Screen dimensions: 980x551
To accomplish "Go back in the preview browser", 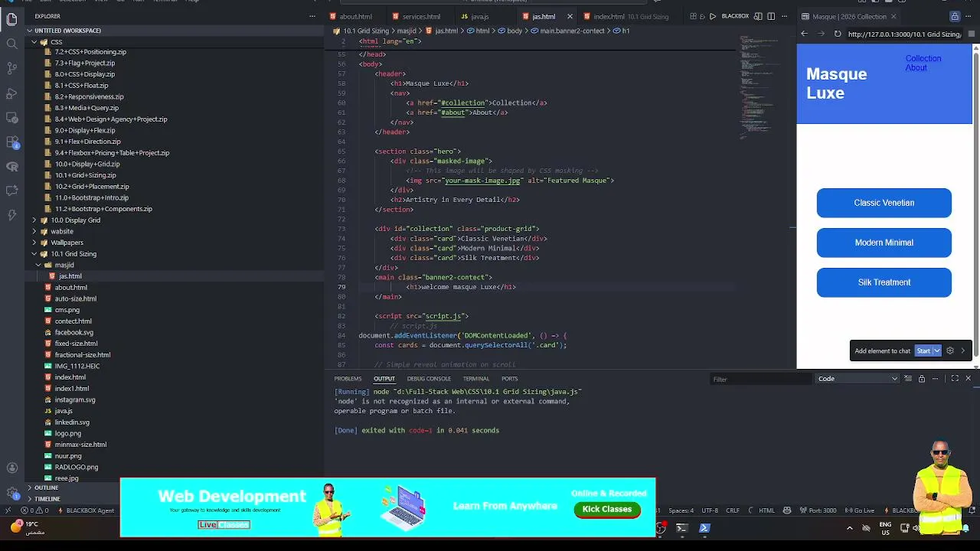I will (x=804, y=34).
